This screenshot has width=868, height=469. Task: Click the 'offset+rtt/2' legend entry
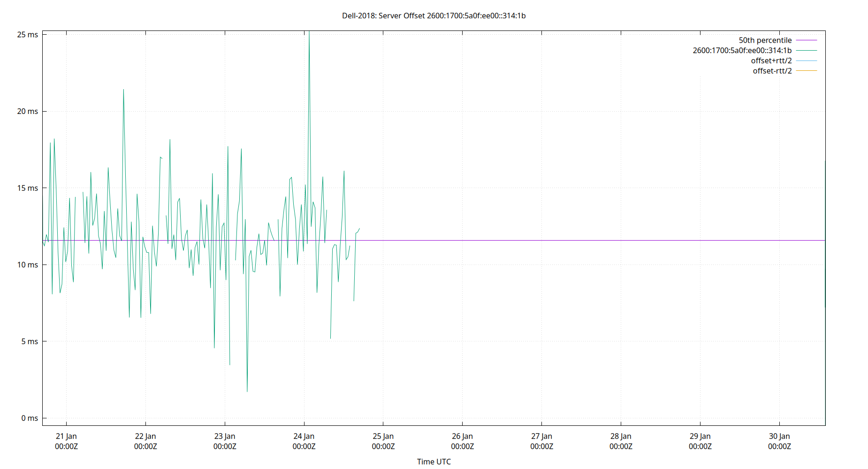coord(771,60)
